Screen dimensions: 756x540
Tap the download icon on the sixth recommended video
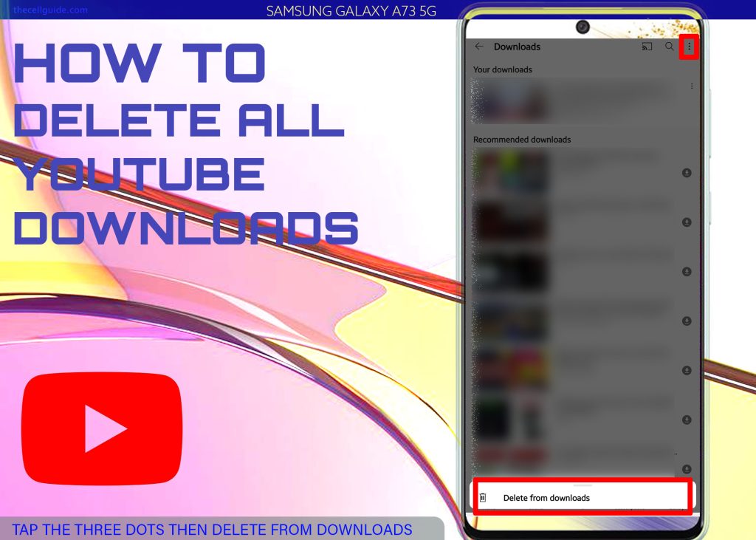[687, 420]
